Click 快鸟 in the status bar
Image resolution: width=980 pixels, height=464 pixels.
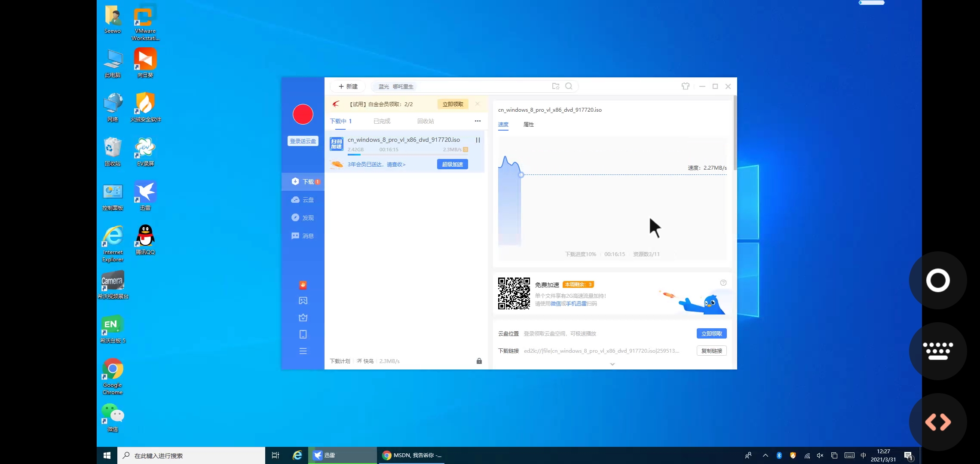[365, 361]
